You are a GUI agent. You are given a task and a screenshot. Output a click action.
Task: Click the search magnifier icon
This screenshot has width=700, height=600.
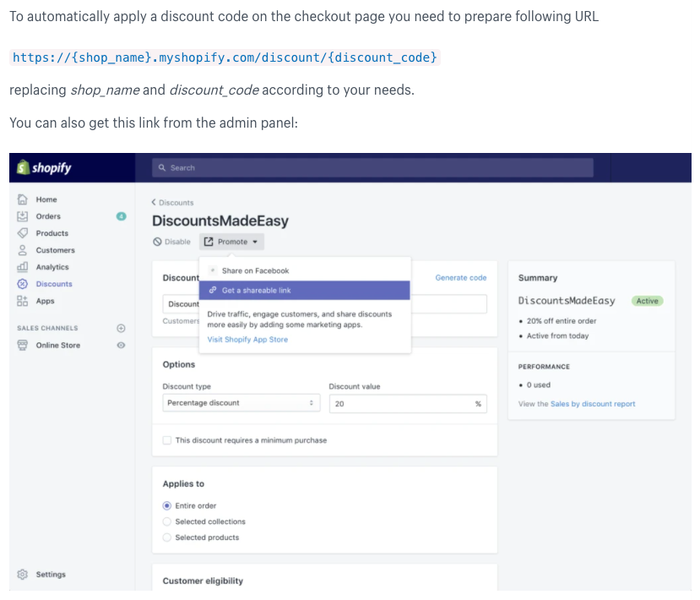pyautogui.click(x=162, y=167)
